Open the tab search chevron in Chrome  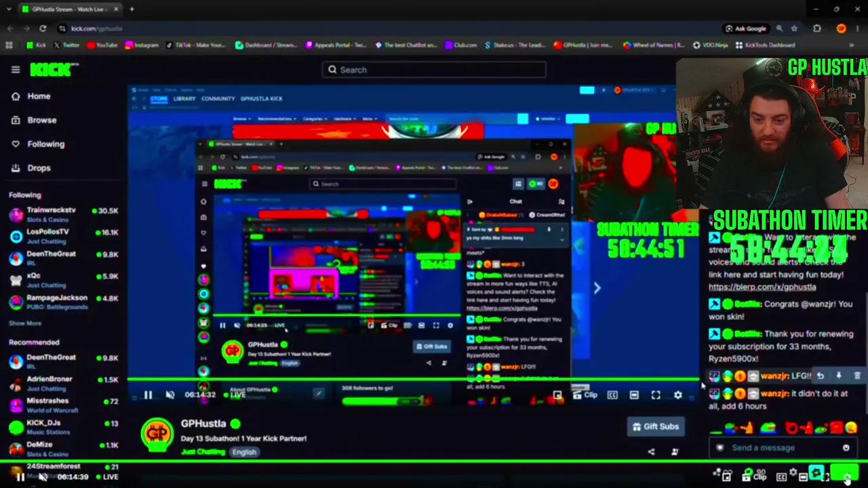(x=9, y=9)
